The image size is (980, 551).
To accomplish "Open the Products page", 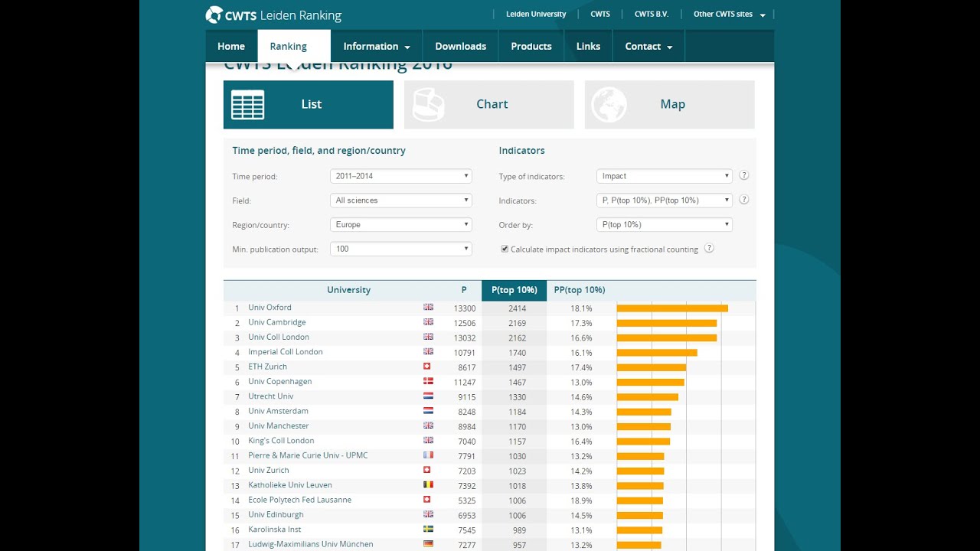I will [531, 46].
